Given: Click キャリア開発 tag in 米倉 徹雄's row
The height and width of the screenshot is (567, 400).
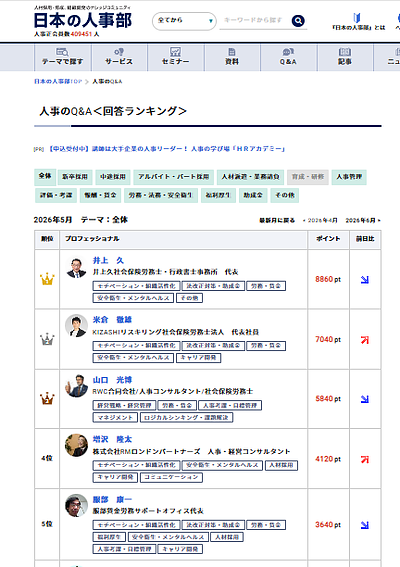Looking at the screenshot, I should (x=199, y=358).
